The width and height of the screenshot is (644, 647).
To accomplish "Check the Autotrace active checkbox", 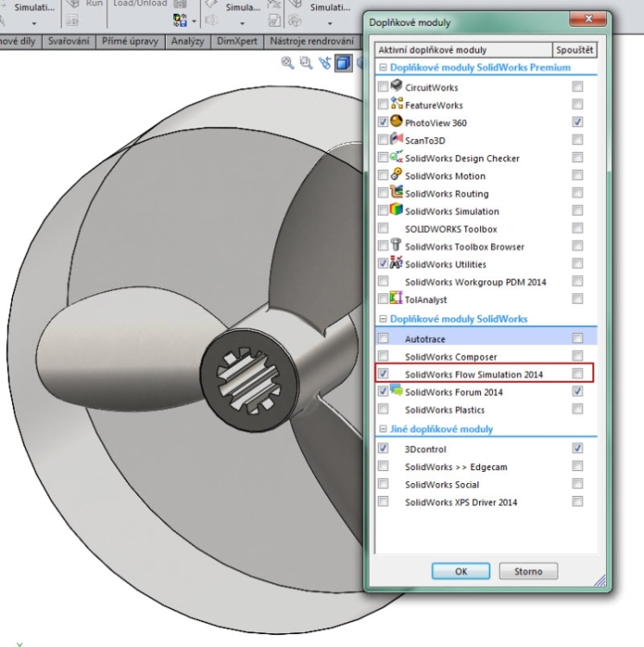I will click(x=383, y=338).
